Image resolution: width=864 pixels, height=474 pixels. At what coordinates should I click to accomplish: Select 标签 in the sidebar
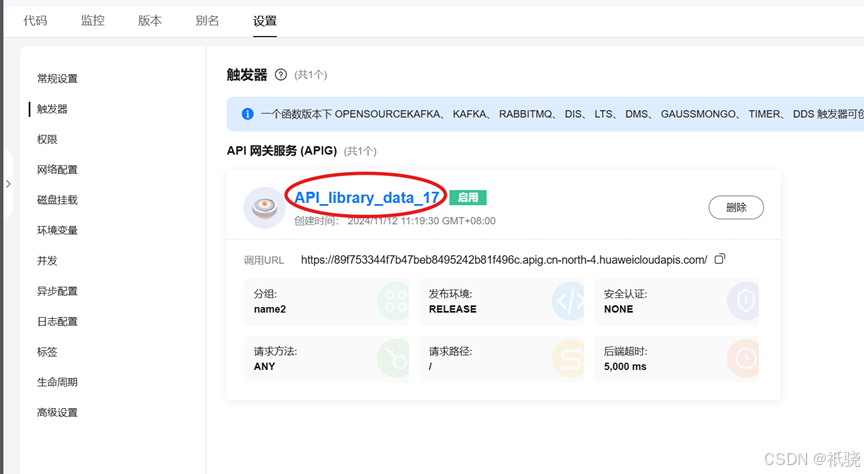tap(47, 352)
